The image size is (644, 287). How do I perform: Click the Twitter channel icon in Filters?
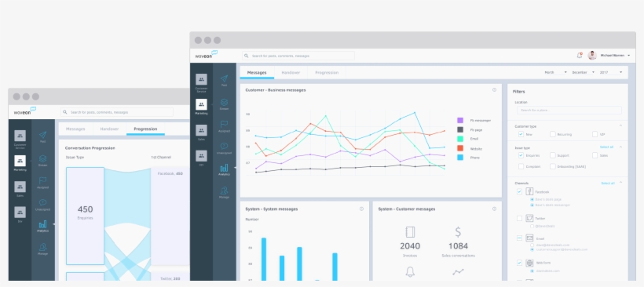pyautogui.click(x=529, y=218)
